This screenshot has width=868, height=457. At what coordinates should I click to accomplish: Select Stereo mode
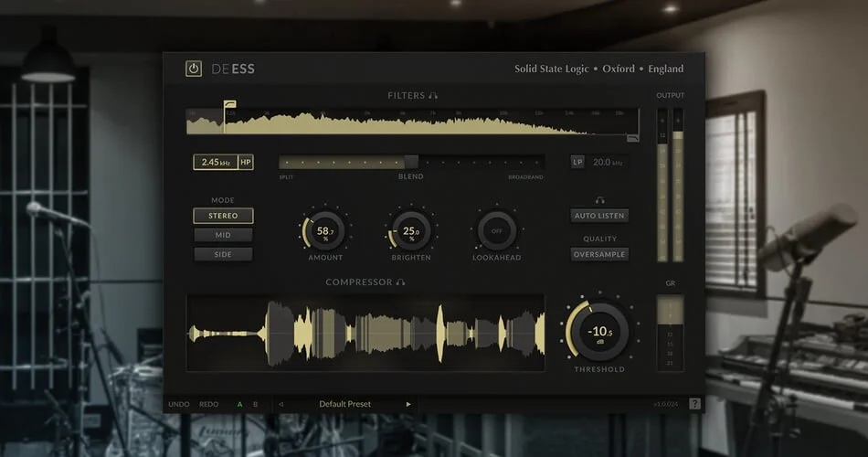[x=223, y=216]
